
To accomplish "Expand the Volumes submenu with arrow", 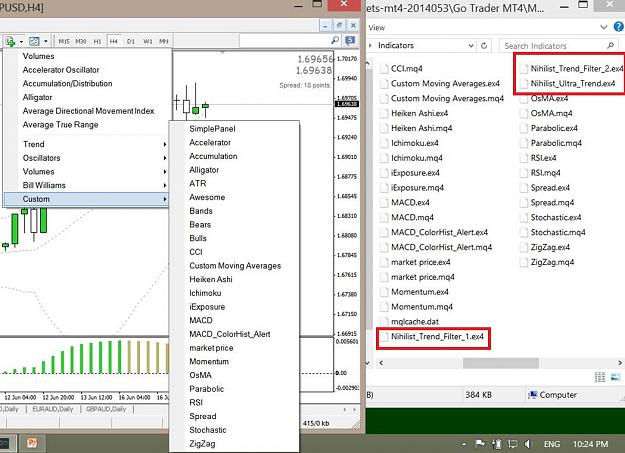I will click(x=88, y=171).
